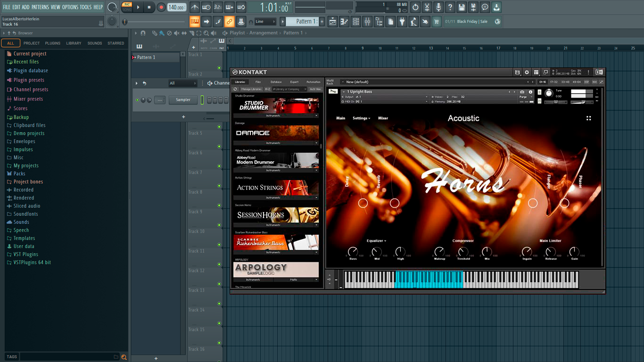Select the ALL browser tab

[x=10, y=43]
